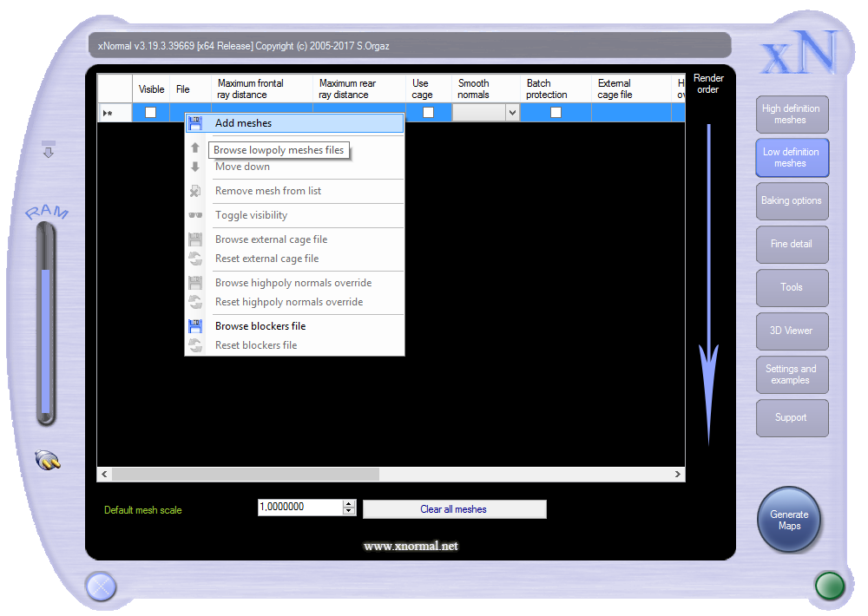Click the floppy disk icon beside Add meshes
868x616 pixels.
pyautogui.click(x=195, y=123)
